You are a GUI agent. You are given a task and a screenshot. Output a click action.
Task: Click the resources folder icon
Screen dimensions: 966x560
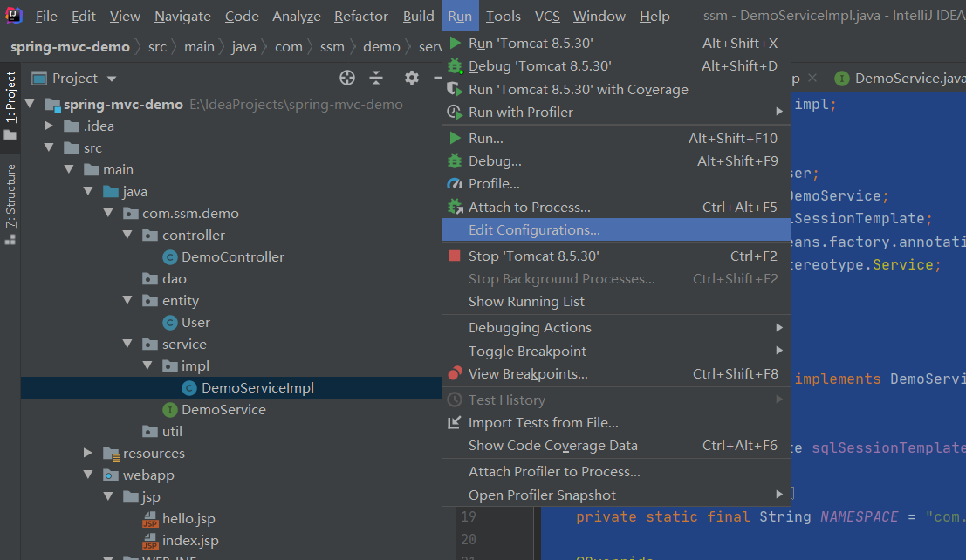111,454
